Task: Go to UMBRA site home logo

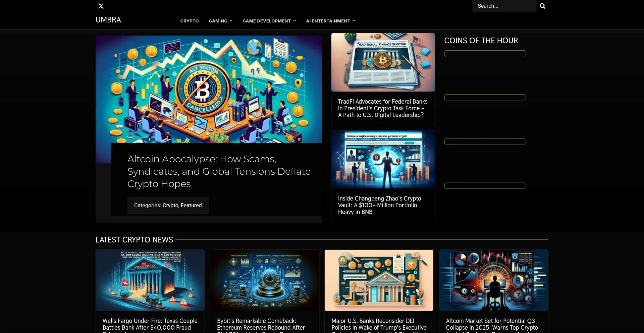Action: coord(108,20)
